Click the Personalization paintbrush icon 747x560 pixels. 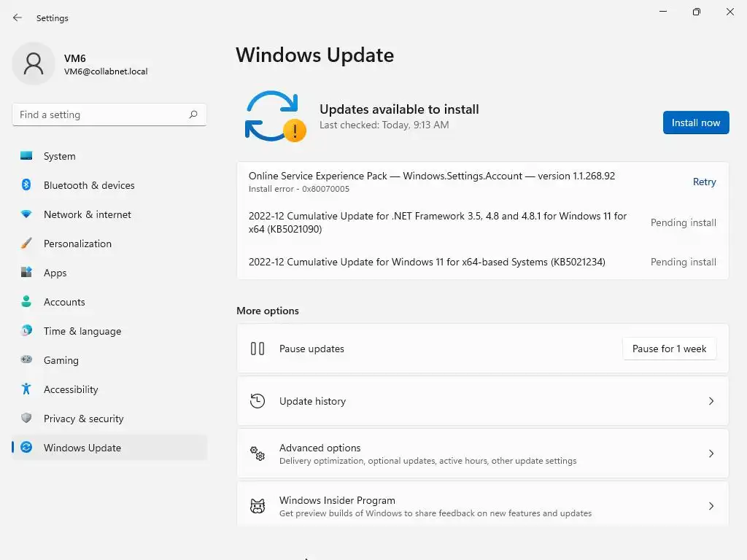pos(26,244)
